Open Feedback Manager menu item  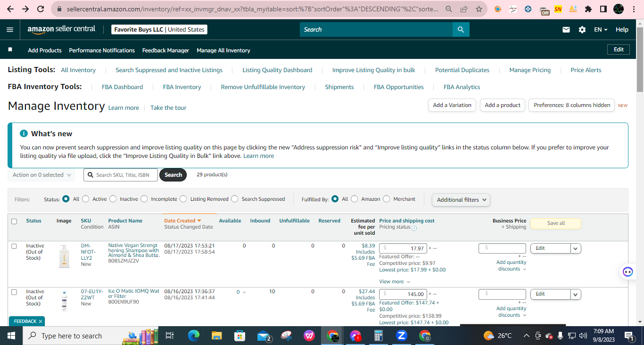[165, 50]
